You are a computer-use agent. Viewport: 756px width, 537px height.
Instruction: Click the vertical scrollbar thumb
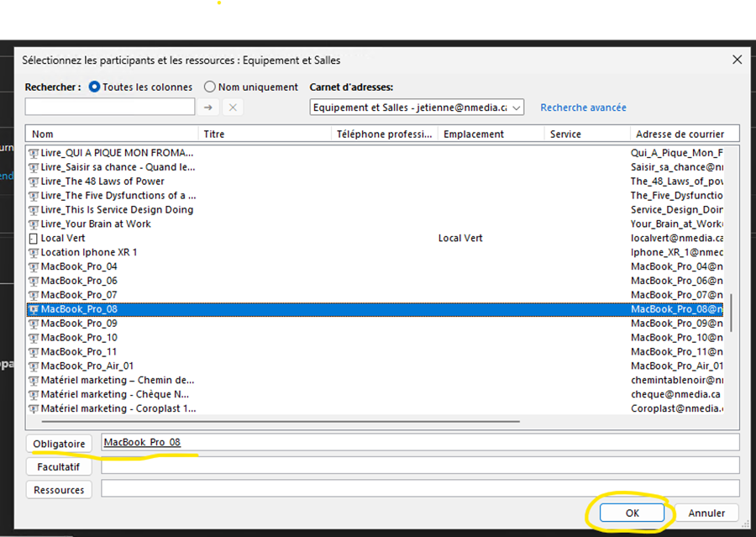point(734,313)
